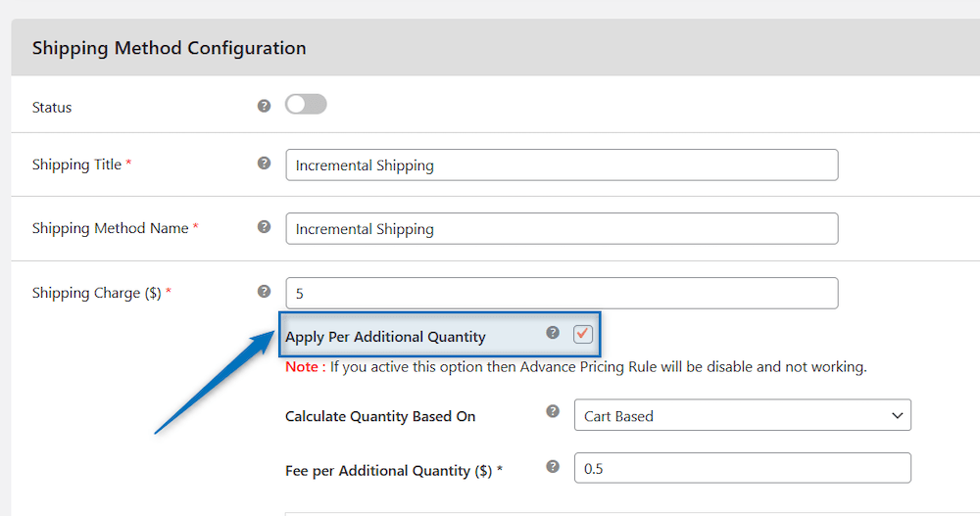The image size is (980, 516).
Task: Click the Shipping Charge ($) label
Action: pos(96,293)
